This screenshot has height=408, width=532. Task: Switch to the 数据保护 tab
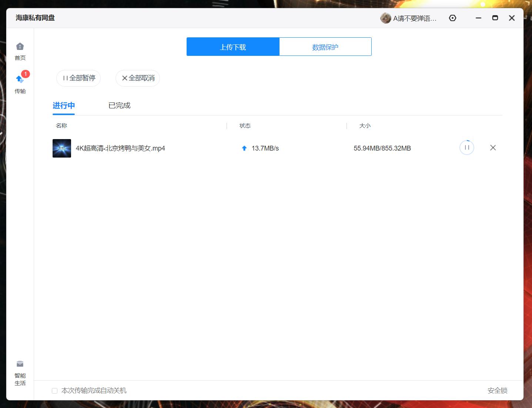point(325,47)
